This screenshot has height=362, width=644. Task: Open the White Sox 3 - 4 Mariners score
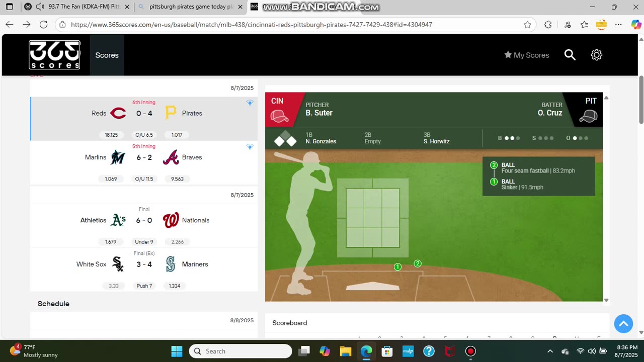(144, 264)
